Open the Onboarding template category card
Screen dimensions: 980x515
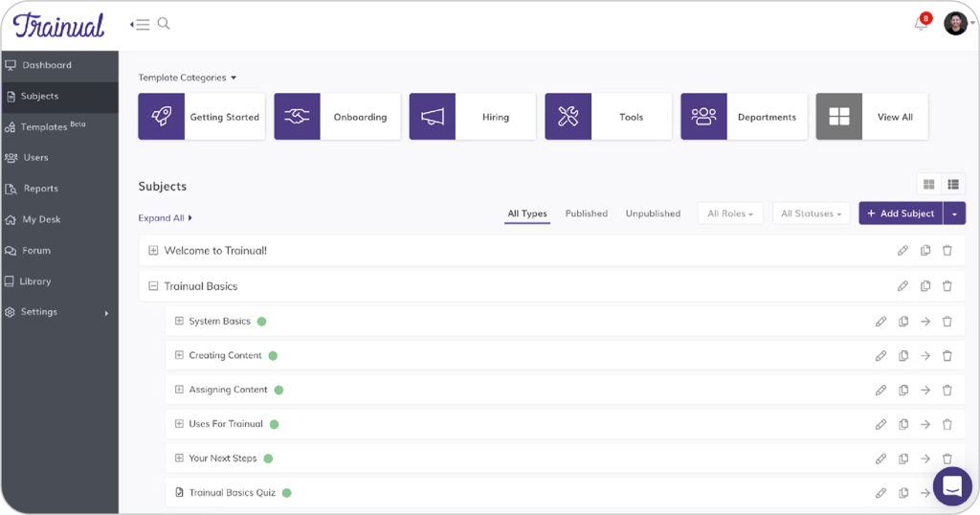tap(337, 117)
